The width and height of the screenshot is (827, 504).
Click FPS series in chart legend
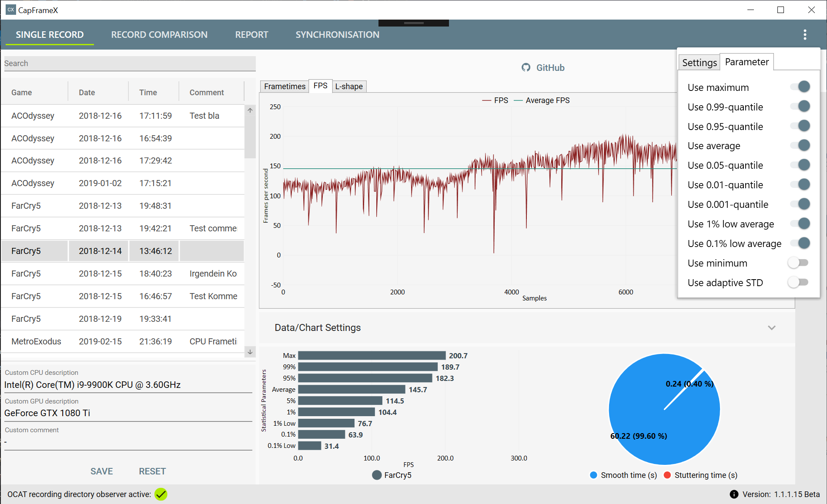click(495, 100)
